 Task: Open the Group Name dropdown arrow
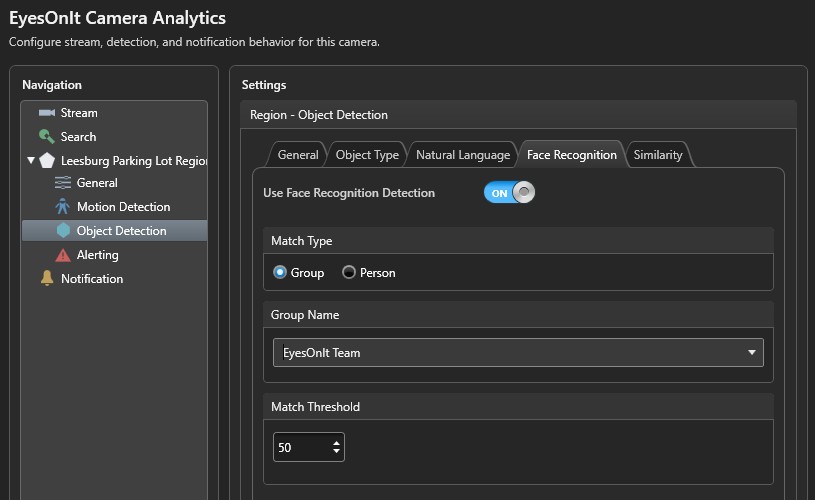pyautogui.click(x=752, y=352)
